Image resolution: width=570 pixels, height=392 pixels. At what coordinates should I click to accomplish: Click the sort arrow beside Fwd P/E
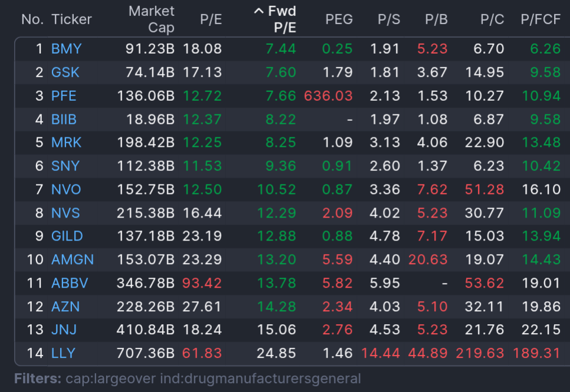(x=258, y=11)
